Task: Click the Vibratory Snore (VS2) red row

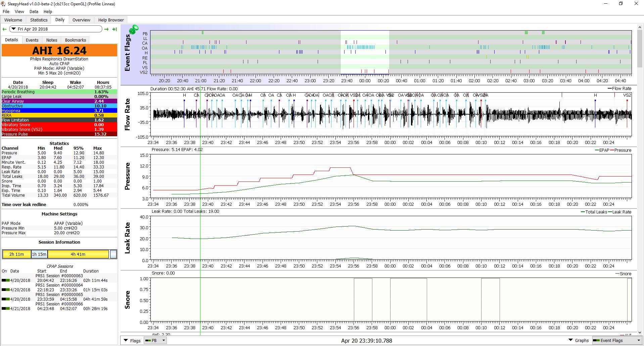Action: (x=59, y=129)
